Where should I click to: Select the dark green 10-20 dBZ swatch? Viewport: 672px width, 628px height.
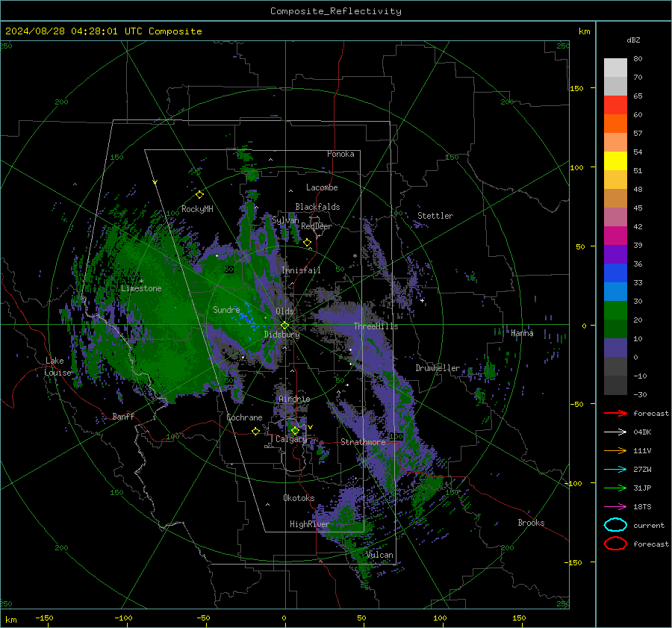(x=615, y=329)
